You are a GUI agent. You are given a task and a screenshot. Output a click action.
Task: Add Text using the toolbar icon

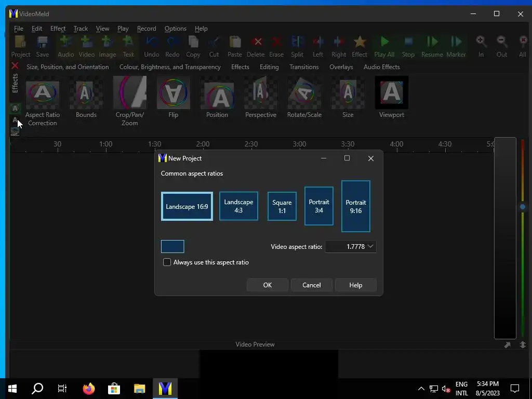point(128,46)
